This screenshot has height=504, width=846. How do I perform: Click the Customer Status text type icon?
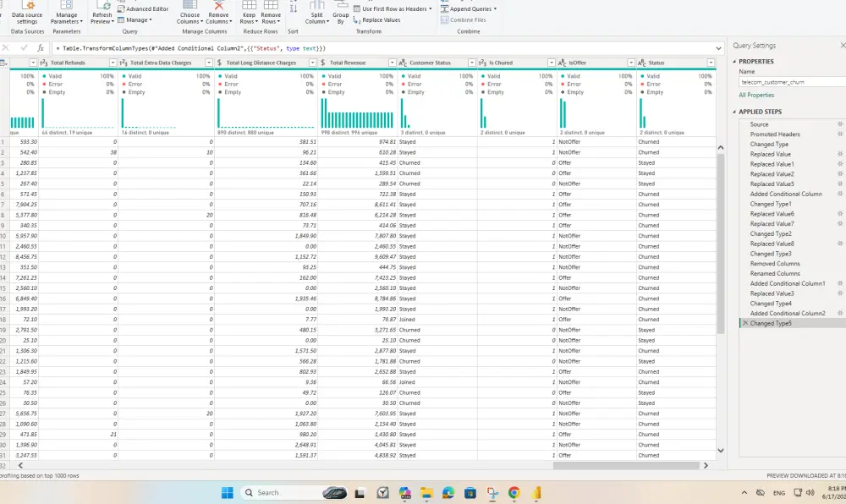[x=403, y=63]
